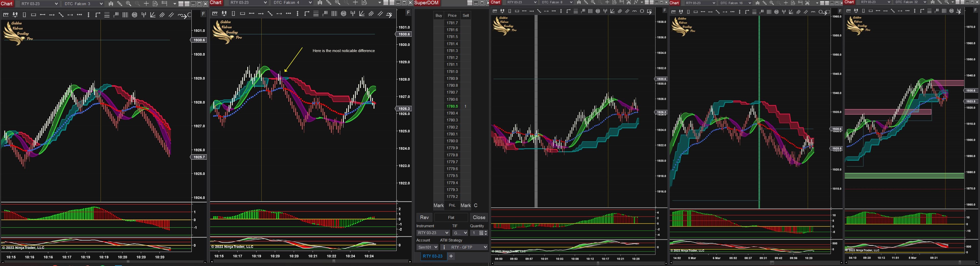Select ellipse drawing tool in Falcon 8 chart
This screenshot has width=980, height=266.
(x=642, y=11)
